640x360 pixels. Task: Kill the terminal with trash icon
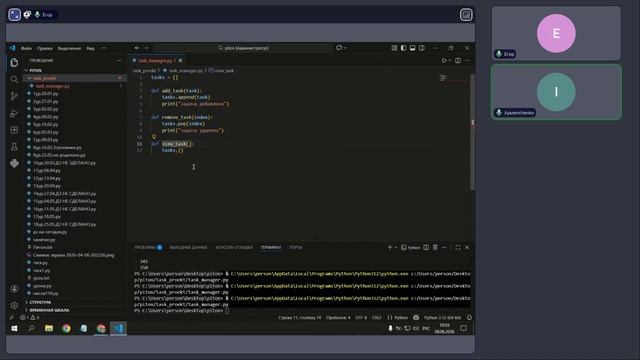436,247
